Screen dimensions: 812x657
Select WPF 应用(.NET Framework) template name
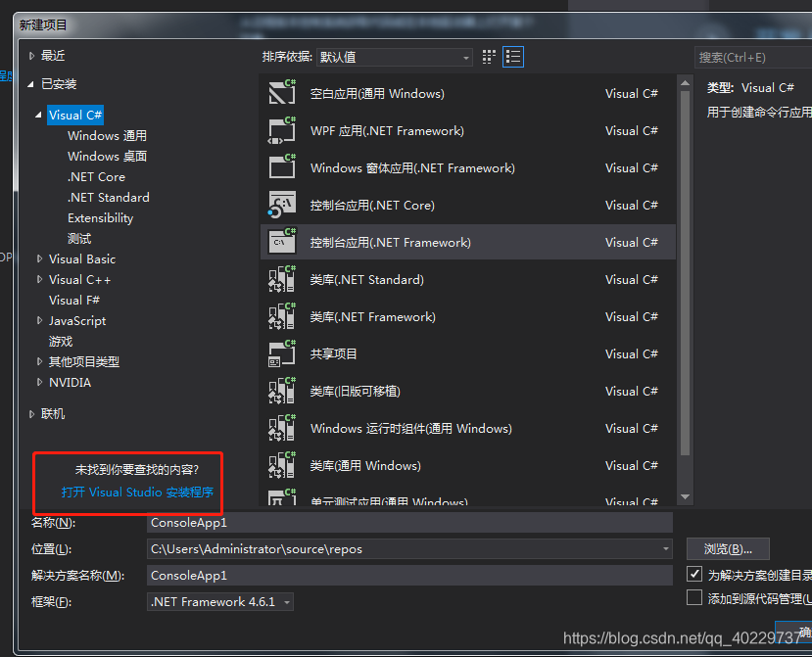(x=387, y=131)
